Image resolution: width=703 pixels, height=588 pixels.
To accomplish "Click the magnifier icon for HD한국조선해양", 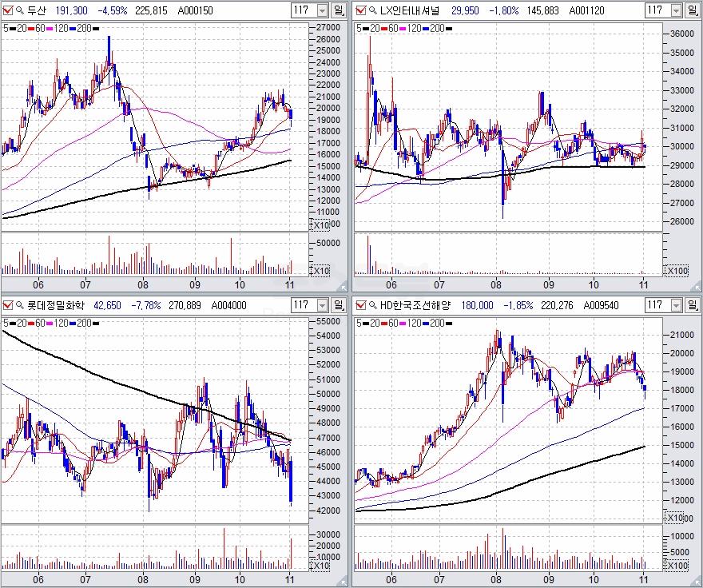I will [371, 305].
